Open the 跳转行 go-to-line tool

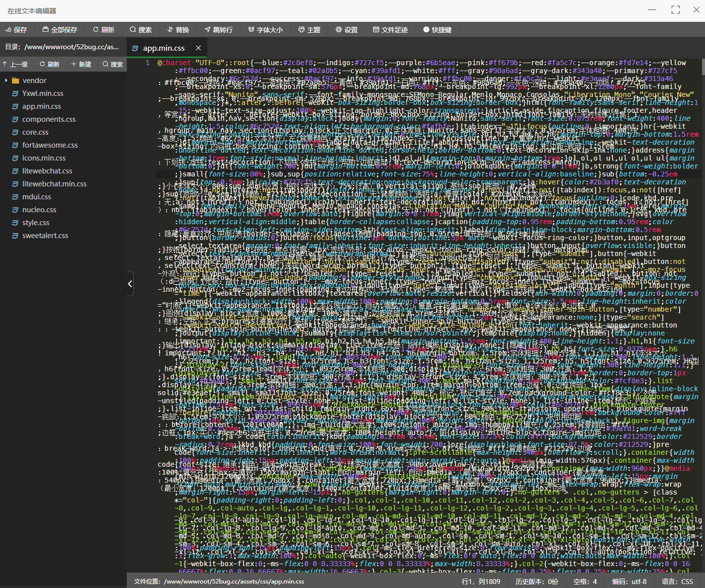219,30
